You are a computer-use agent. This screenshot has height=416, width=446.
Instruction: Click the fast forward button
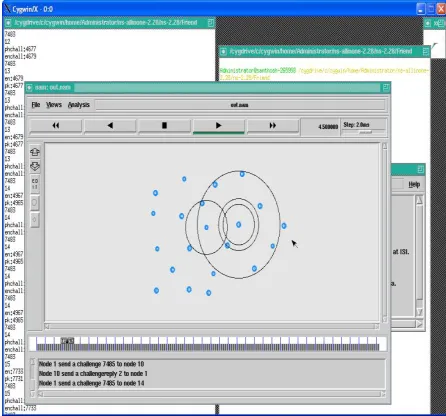pos(273,126)
